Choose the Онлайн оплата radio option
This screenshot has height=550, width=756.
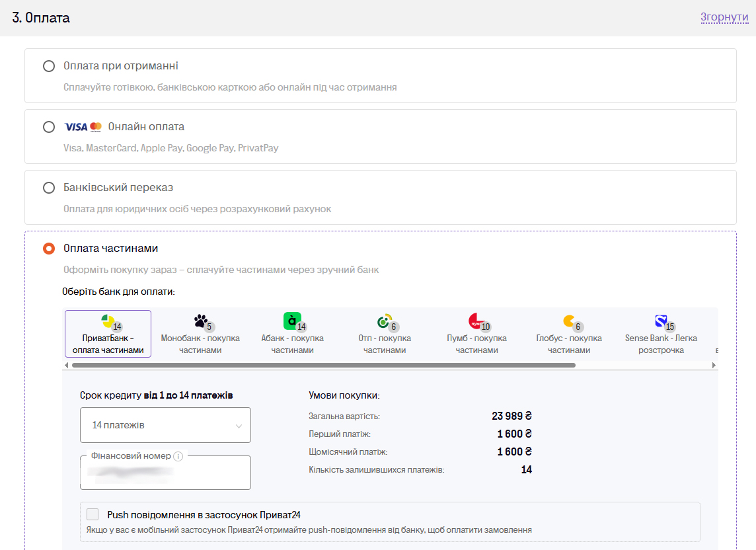[x=49, y=127]
